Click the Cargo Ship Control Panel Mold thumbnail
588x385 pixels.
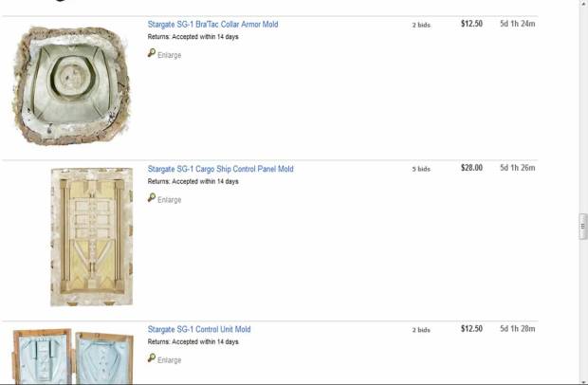78,236
